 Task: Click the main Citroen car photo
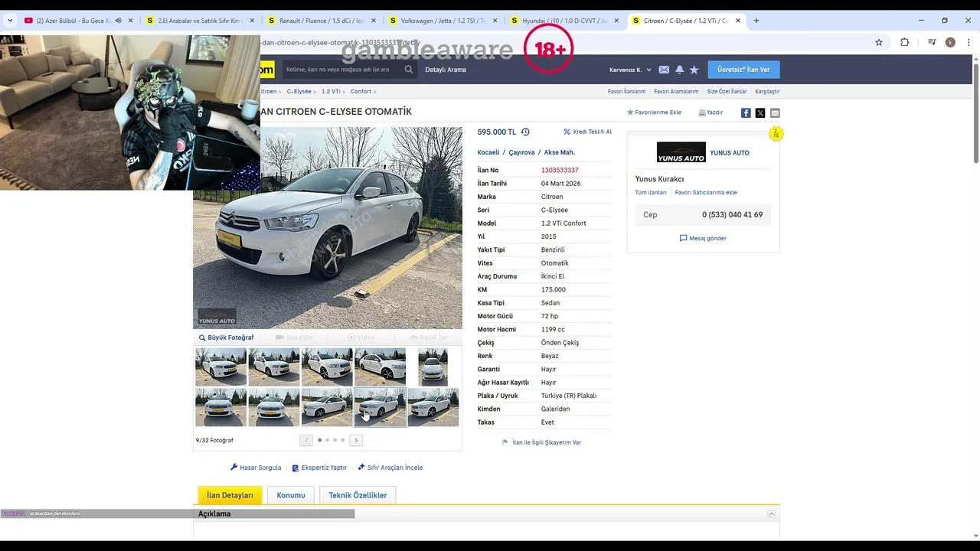328,228
